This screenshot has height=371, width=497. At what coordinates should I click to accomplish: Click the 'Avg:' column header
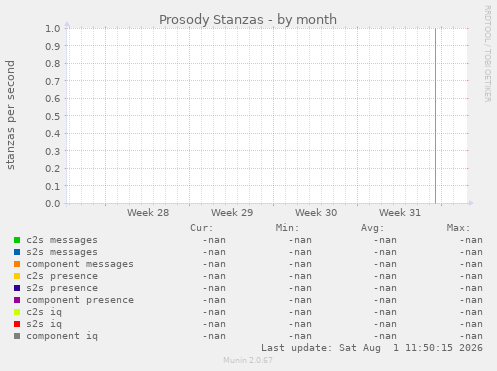pyautogui.click(x=373, y=228)
